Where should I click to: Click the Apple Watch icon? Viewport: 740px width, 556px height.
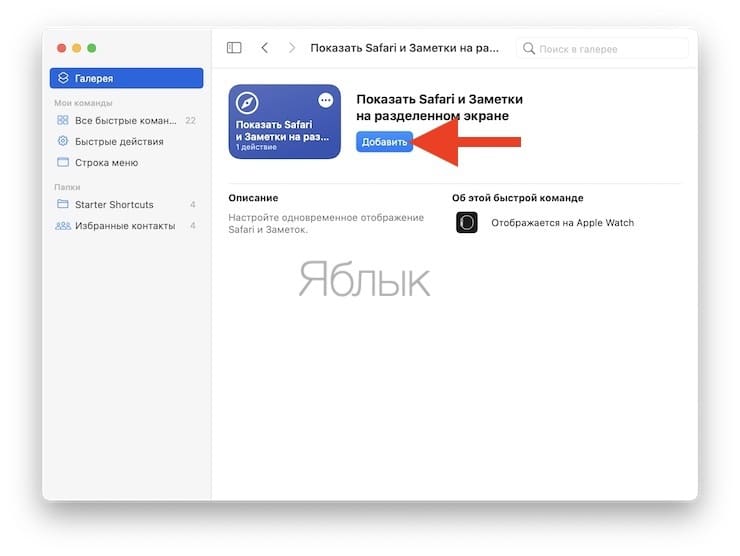click(467, 222)
